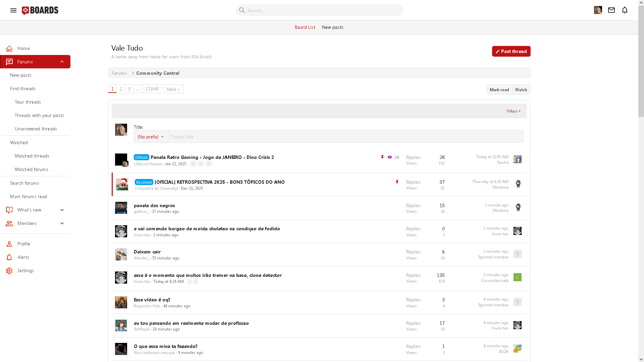
Task: Click the Boards logo
Action: [x=40, y=10]
